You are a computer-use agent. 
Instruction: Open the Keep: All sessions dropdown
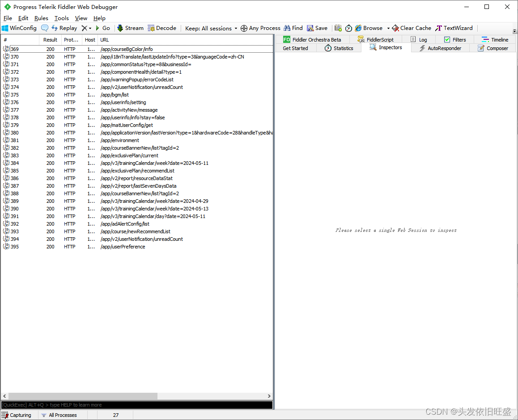pos(211,29)
